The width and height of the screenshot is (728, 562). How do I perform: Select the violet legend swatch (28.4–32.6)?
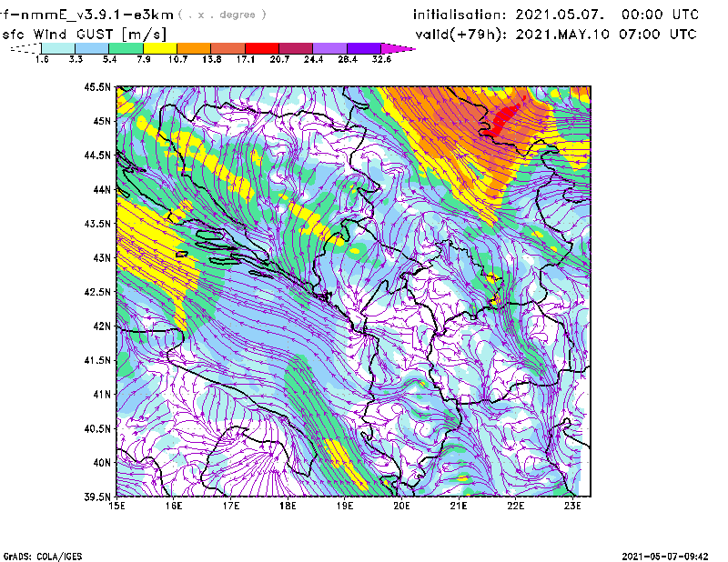click(364, 48)
